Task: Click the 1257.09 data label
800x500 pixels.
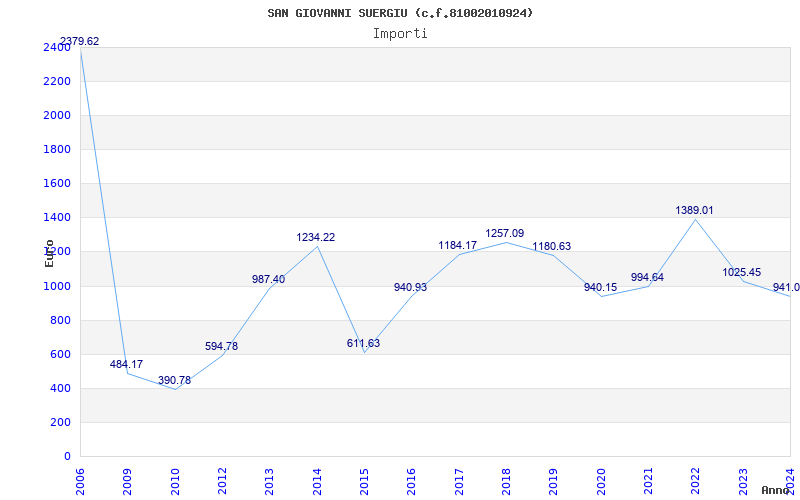Action: (x=505, y=233)
